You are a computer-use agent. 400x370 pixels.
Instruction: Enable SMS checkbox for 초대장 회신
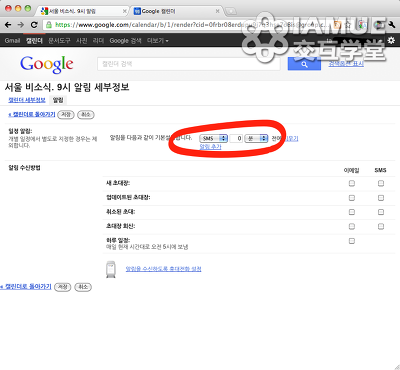pyautogui.click(x=381, y=227)
